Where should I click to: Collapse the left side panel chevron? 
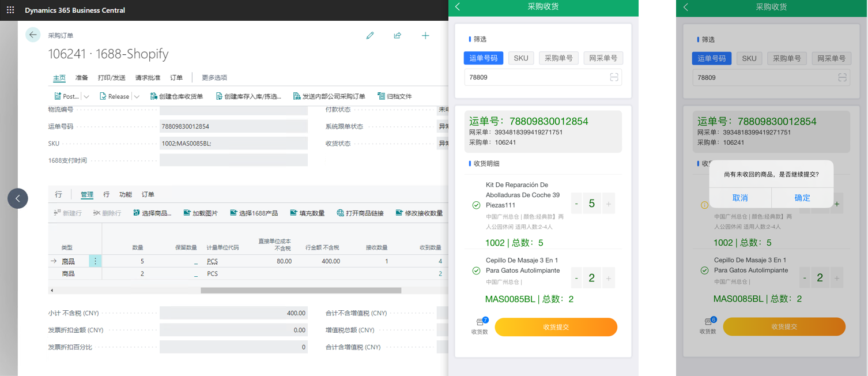click(18, 198)
